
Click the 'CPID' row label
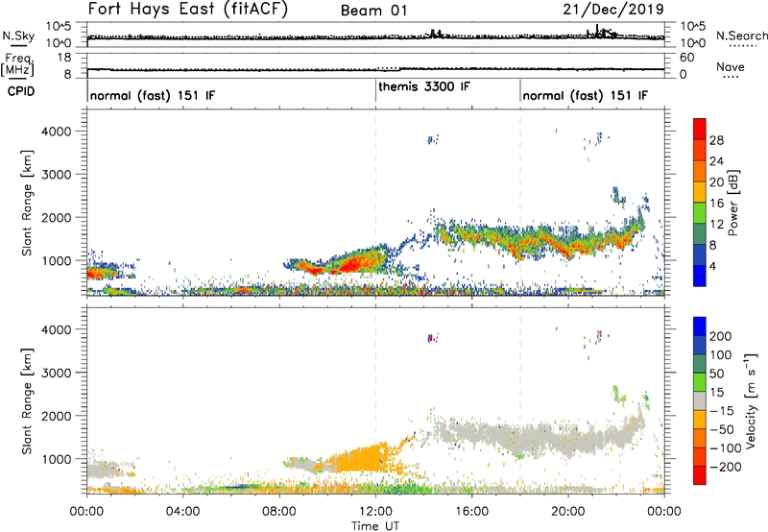pos(21,91)
